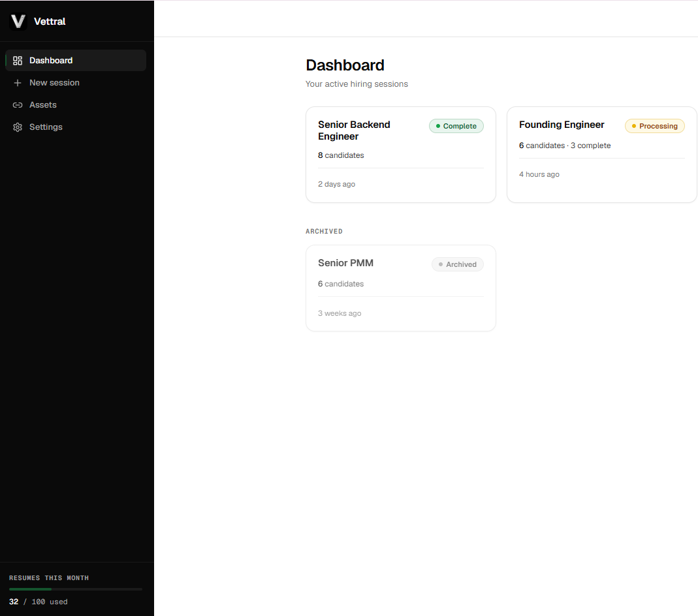Screen dimensions: 698x616
Task: Open the archived Senior PMM session
Action: click(x=401, y=288)
